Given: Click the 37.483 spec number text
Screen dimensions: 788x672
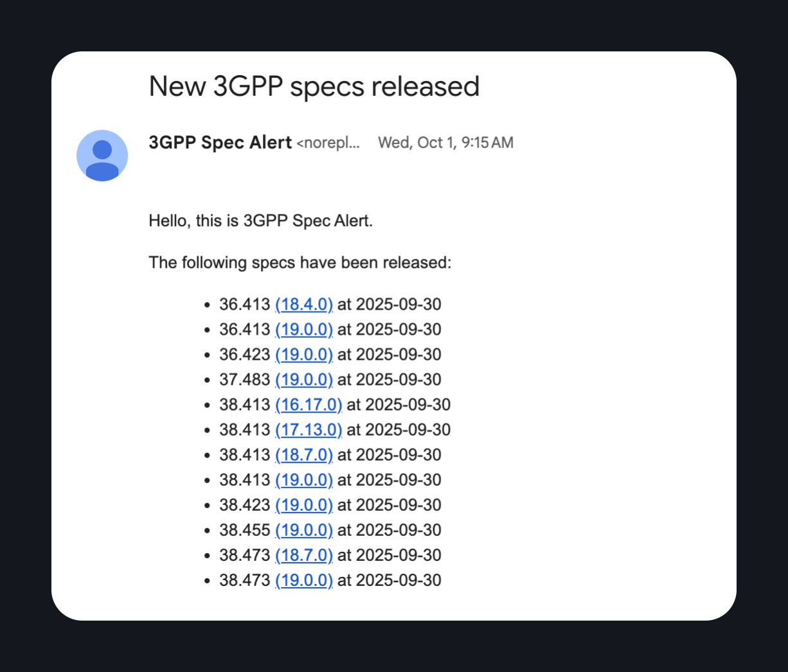Looking at the screenshot, I should 244,380.
